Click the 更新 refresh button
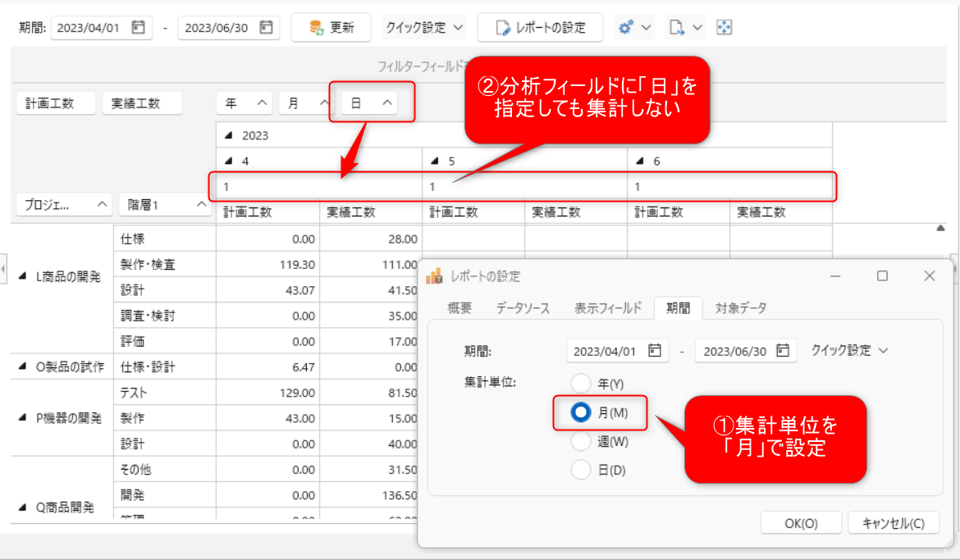The width and height of the screenshot is (960, 560). tap(331, 27)
